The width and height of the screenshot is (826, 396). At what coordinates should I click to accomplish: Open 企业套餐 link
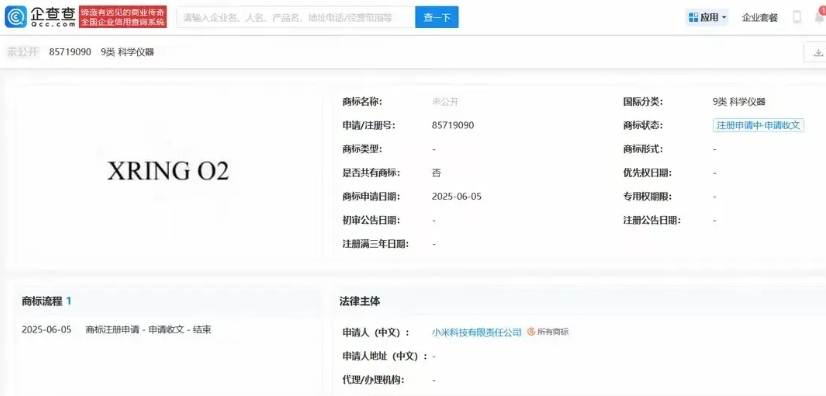[x=760, y=17]
